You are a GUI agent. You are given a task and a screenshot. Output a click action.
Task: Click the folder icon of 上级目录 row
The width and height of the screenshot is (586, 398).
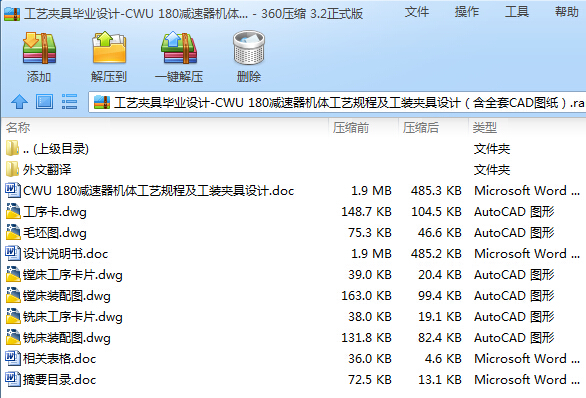pyautogui.click(x=12, y=148)
